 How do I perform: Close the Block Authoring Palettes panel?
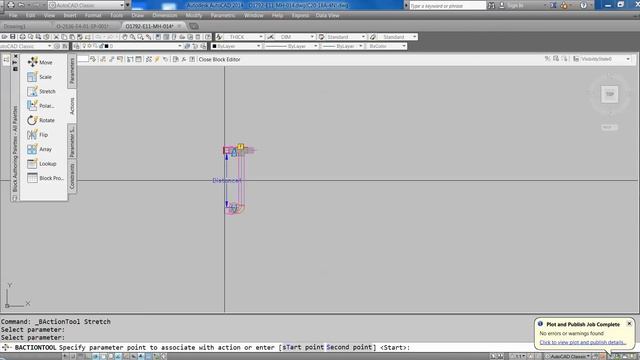tap(16, 56)
